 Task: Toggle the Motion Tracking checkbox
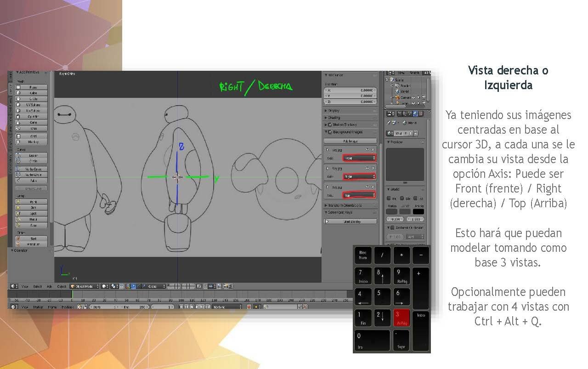[330, 125]
